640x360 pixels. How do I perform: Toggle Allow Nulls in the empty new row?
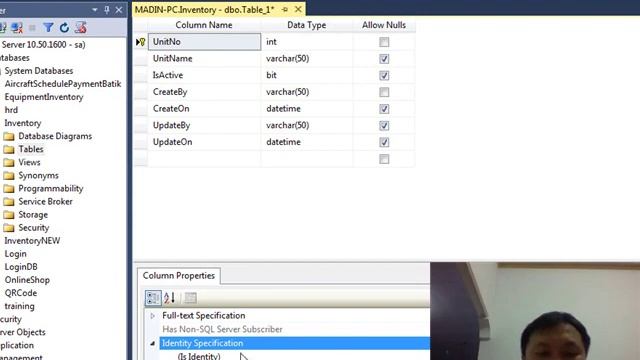click(x=384, y=159)
